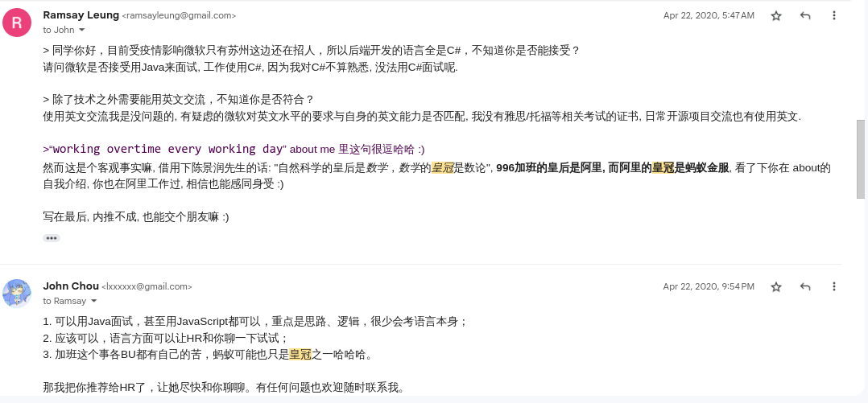
Task: Open more options for Ramsay's message
Action: pyautogui.click(x=834, y=15)
